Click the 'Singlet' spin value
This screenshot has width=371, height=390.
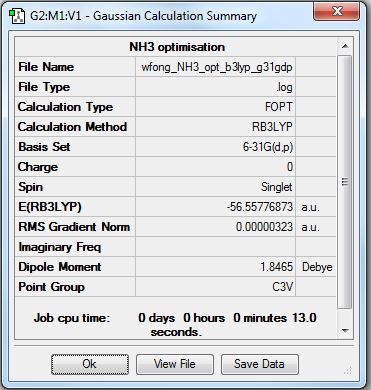pos(277,187)
